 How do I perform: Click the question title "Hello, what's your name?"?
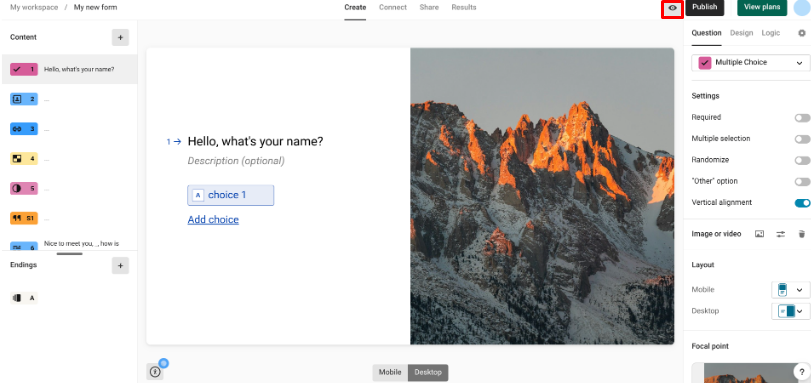tap(256, 141)
